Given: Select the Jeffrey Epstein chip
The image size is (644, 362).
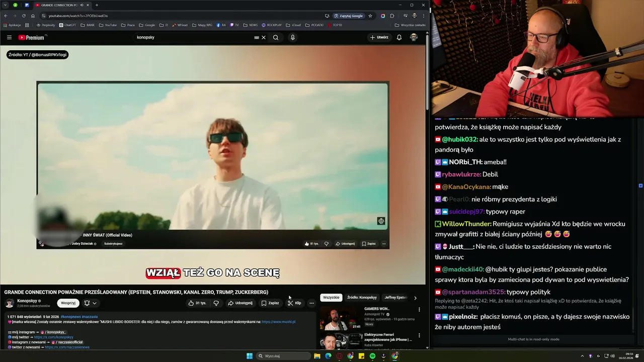Looking at the screenshot, I should [x=395, y=298].
